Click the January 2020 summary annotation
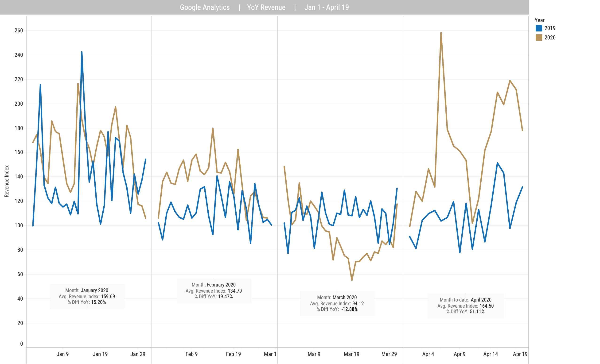 [87, 296]
